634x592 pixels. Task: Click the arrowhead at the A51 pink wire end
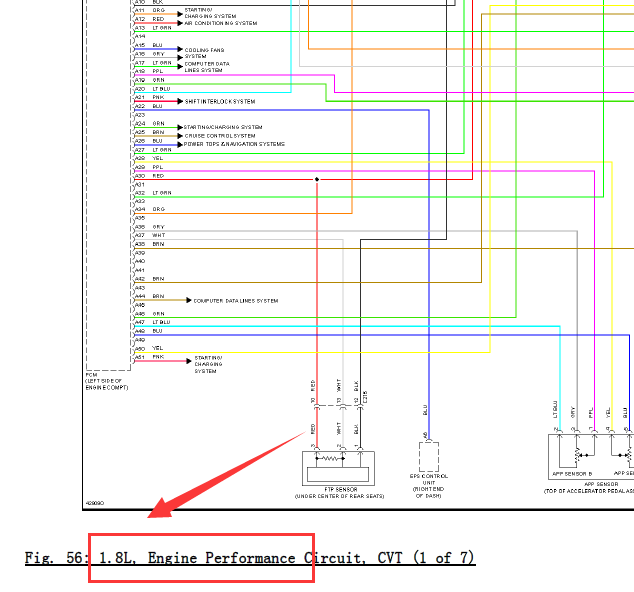(x=189, y=361)
